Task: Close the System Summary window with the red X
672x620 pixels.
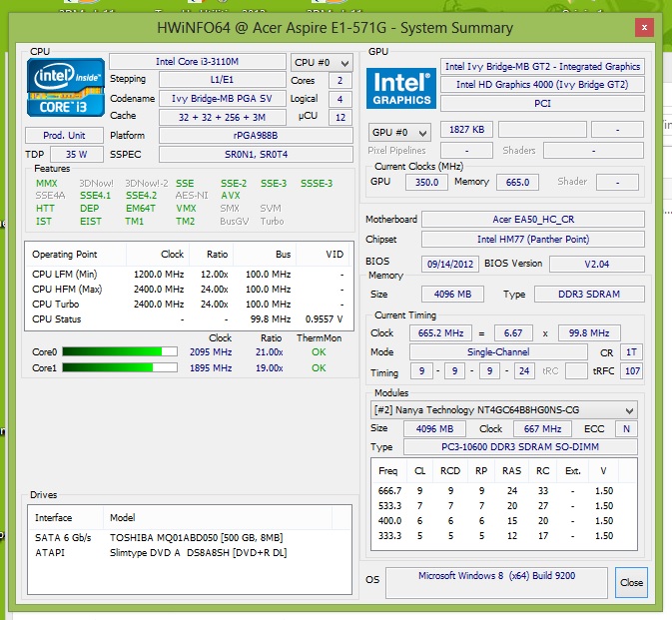Action: (x=644, y=28)
